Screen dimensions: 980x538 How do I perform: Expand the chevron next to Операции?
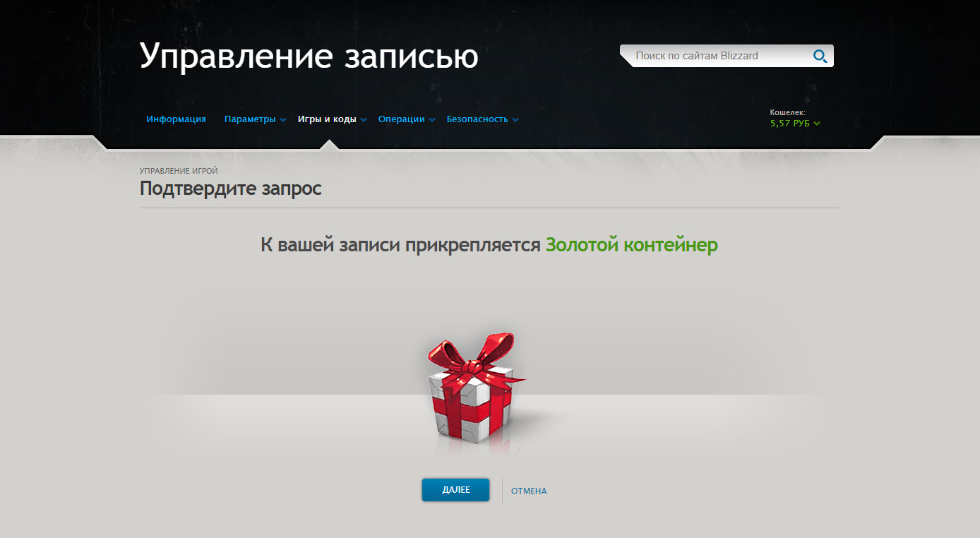432,120
